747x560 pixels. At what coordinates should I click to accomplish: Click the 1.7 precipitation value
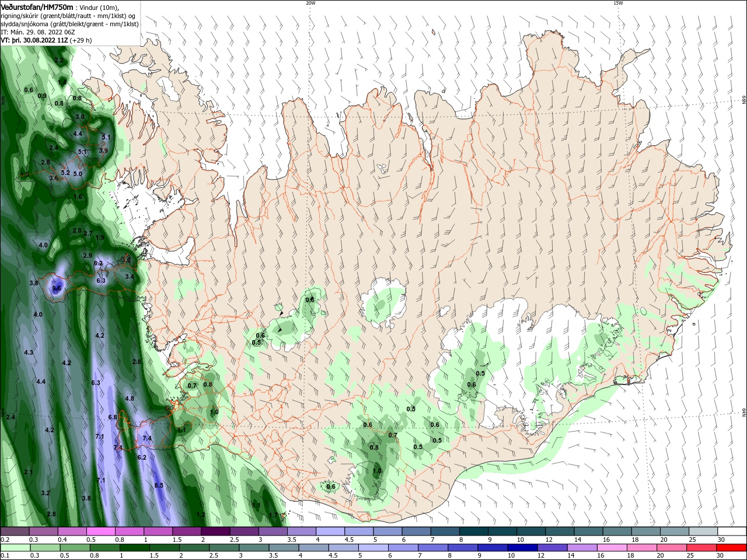point(273,515)
